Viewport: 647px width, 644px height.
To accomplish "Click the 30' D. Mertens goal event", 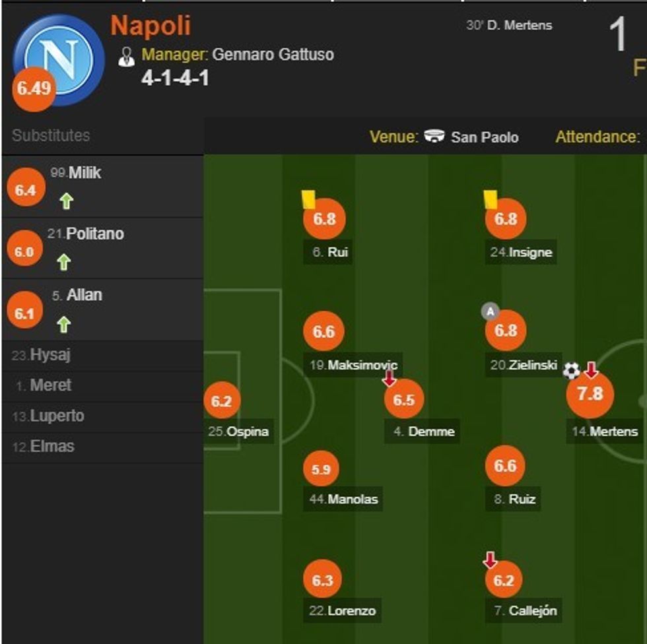I will [509, 26].
